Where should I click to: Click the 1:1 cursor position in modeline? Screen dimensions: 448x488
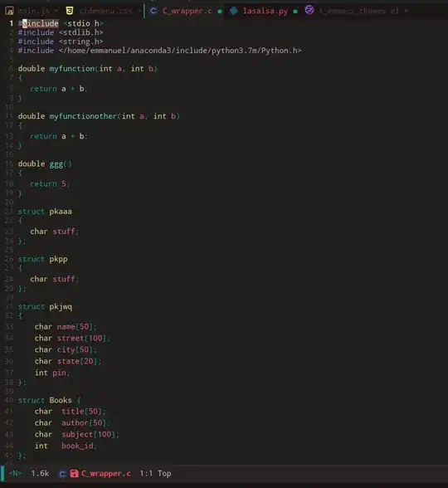(146, 473)
